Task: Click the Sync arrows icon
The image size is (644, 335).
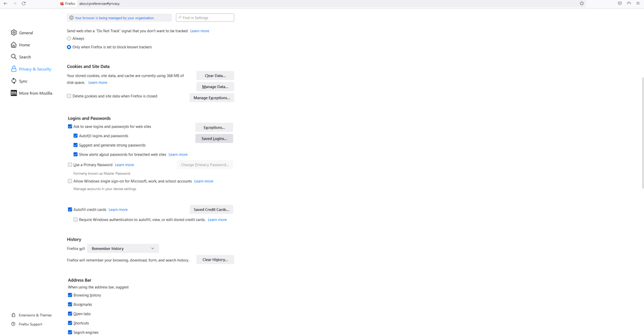Action: (x=14, y=81)
